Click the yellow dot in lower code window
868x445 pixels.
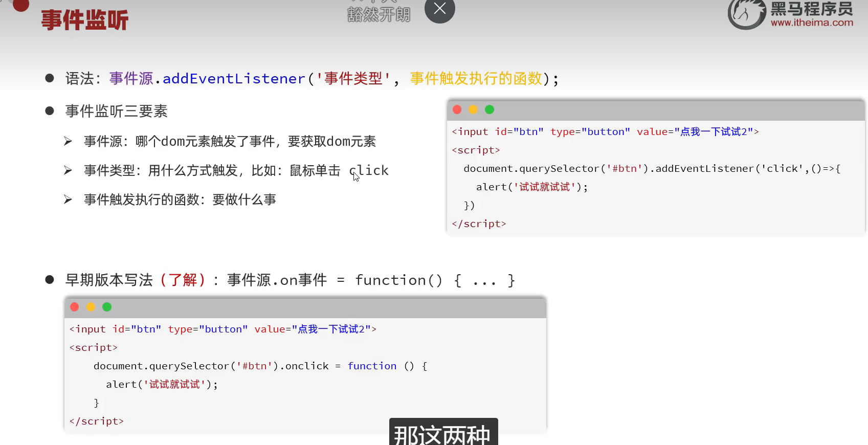[x=91, y=307]
